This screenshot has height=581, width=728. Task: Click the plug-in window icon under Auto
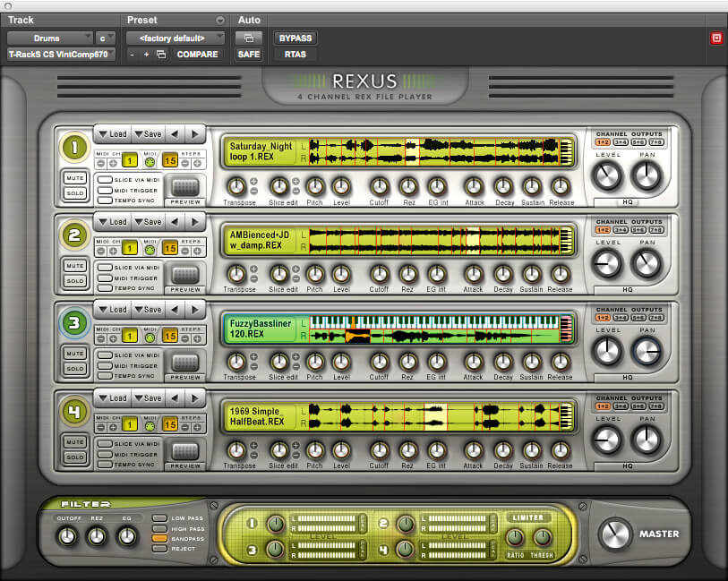pos(249,38)
